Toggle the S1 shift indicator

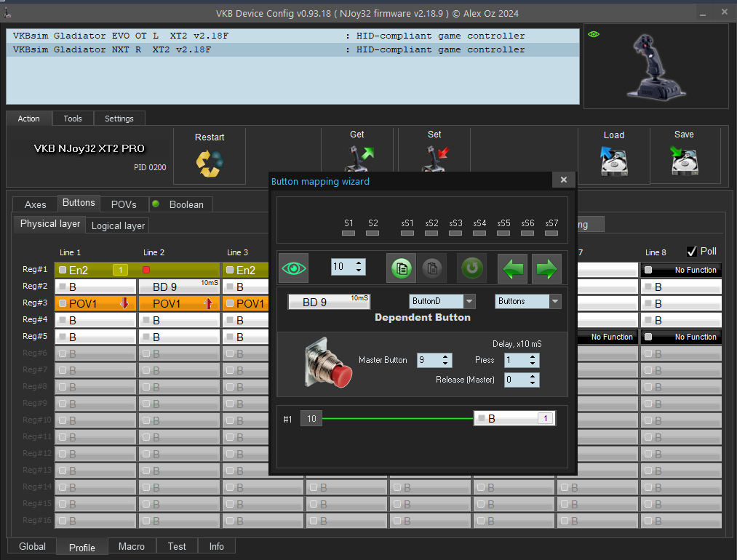(348, 233)
